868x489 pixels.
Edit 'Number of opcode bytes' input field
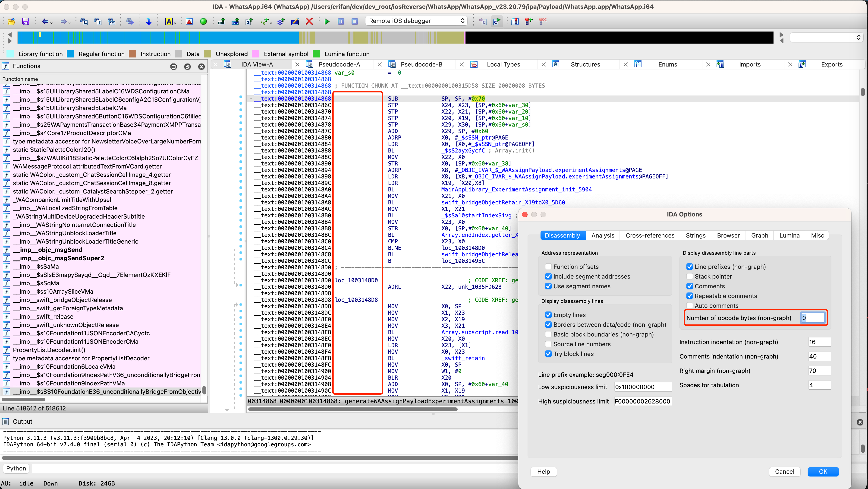tap(812, 317)
